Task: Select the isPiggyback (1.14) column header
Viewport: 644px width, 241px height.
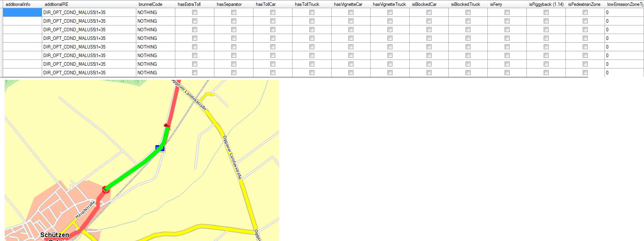Action: pos(546,4)
